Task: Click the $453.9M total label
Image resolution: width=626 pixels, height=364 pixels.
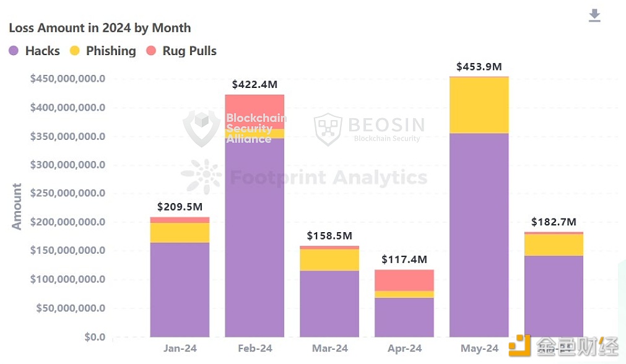Action: click(x=479, y=67)
